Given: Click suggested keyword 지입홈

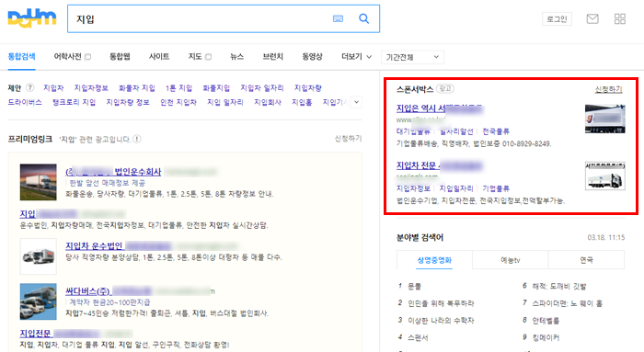Looking at the screenshot, I should (x=302, y=102).
